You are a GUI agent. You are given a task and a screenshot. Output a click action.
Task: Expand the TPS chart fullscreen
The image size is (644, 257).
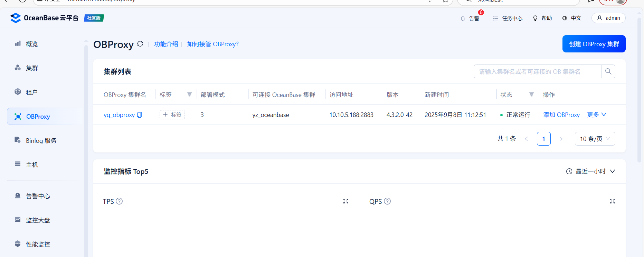tap(345, 201)
